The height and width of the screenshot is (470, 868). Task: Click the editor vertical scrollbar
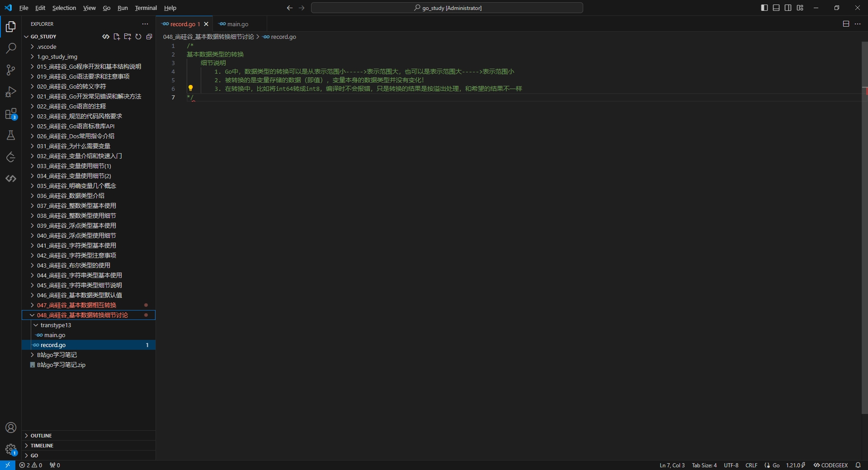point(864,228)
